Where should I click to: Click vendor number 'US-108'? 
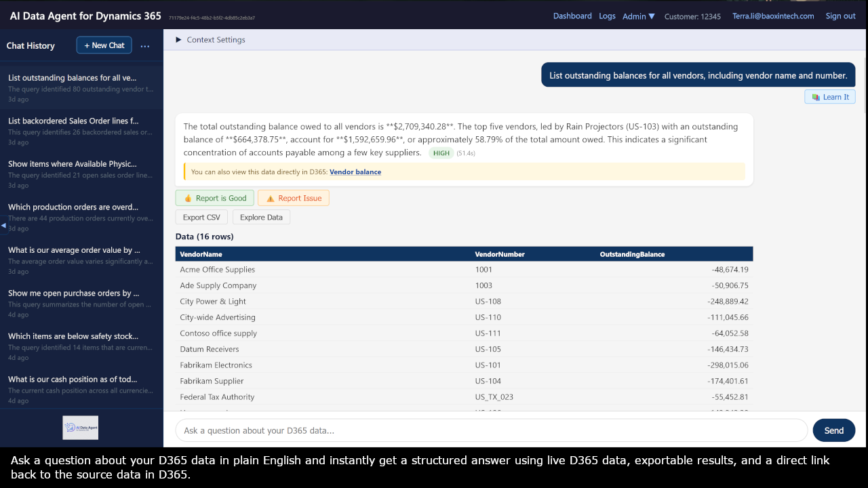488,302
